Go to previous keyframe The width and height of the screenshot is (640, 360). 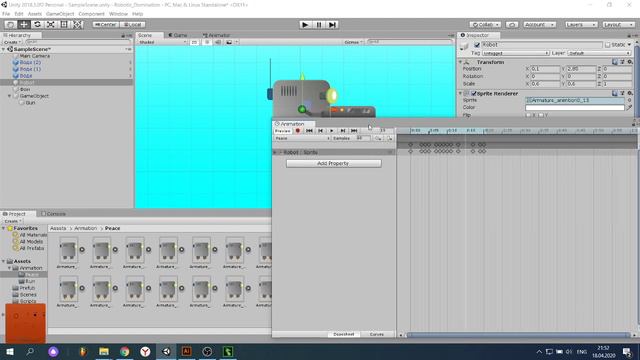tap(320, 131)
